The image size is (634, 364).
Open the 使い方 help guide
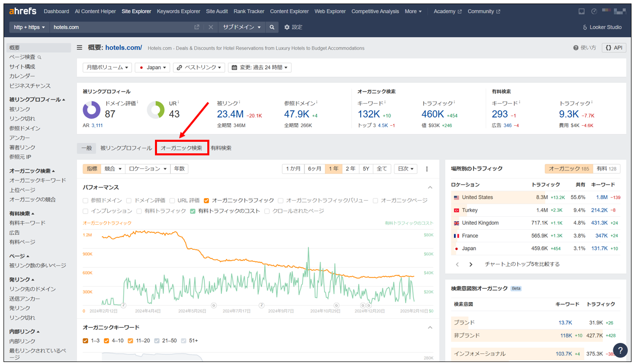585,48
